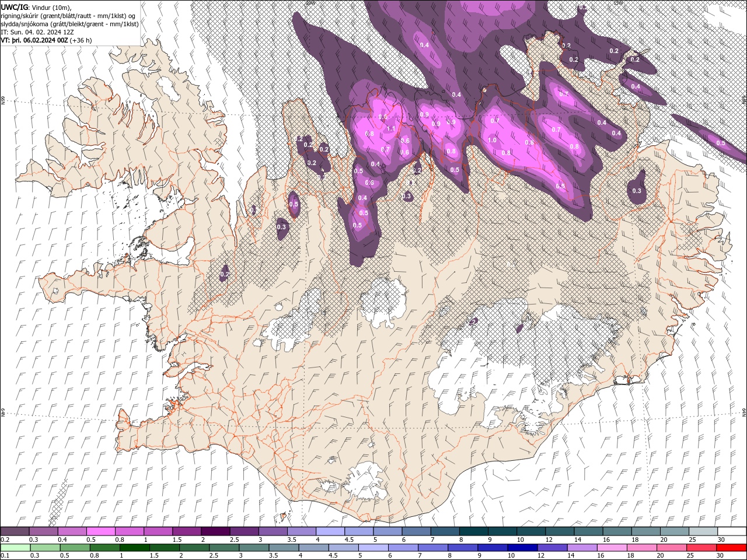The width and height of the screenshot is (747, 560).
Task: Click the '12' label in the upper legend
Action: (549, 540)
